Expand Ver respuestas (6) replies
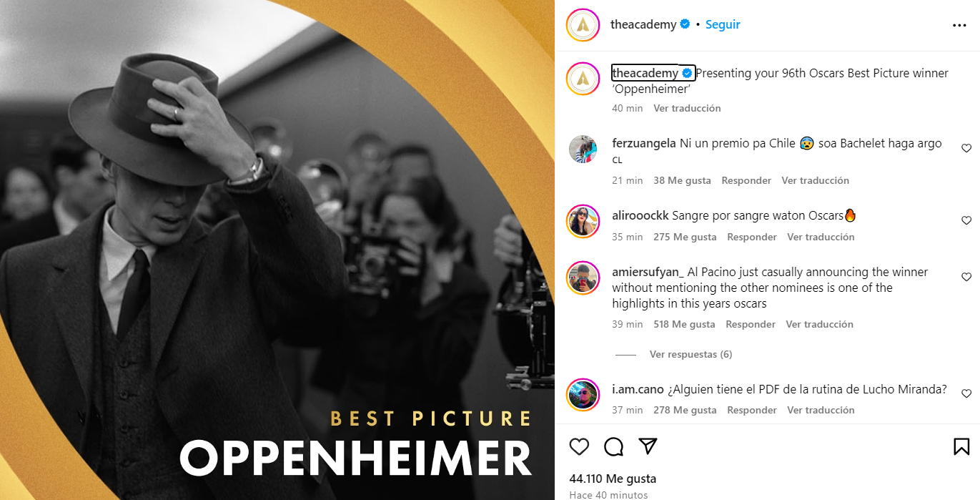This screenshot has width=980, height=500. coord(691,354)
